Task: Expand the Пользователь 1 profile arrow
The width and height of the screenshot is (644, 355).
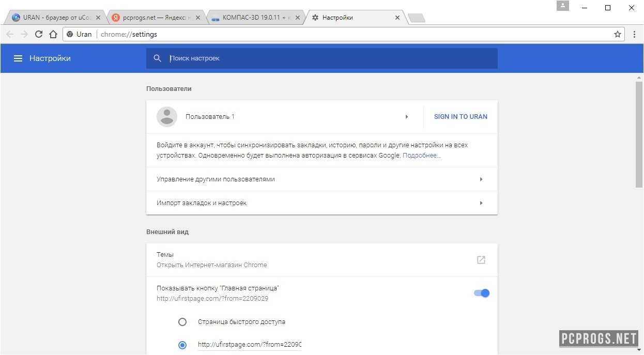Action: (407, 117)
